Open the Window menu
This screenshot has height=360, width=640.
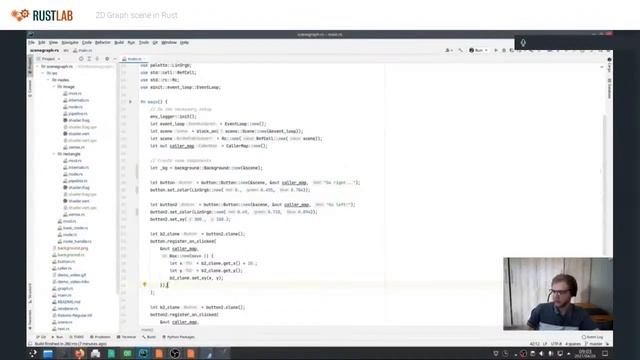(x=169, y=42)
